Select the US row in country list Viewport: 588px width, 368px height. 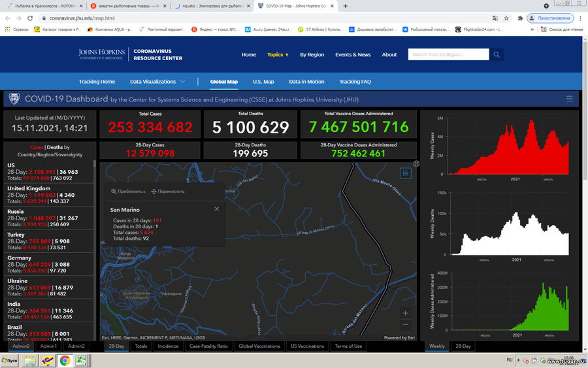(x=48, y=171)
